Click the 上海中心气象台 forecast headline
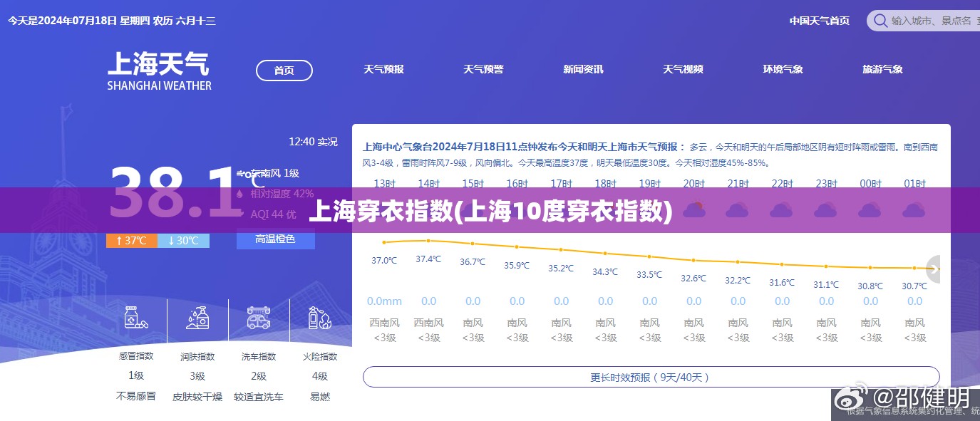 click(524, 147)
